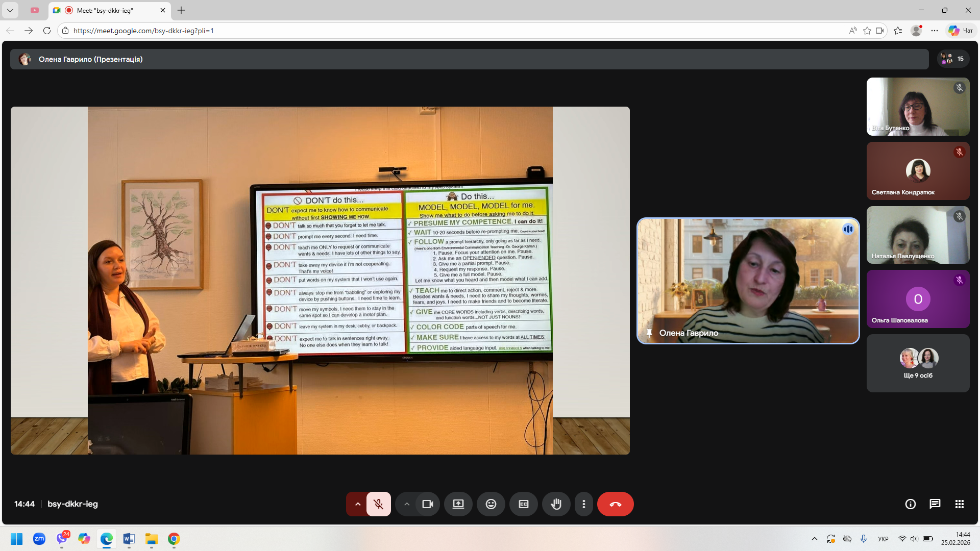Expand audio settings arrow beside microphone
The image size is (980, 551).
(x=357, y=504)
